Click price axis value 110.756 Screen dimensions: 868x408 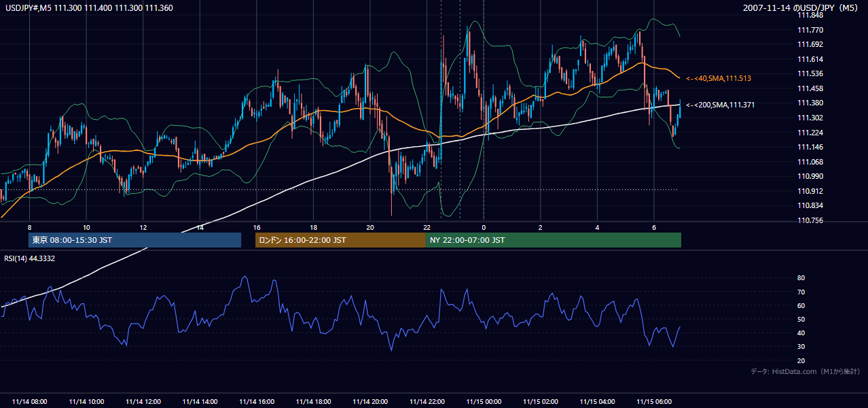(x=810, y=220)
